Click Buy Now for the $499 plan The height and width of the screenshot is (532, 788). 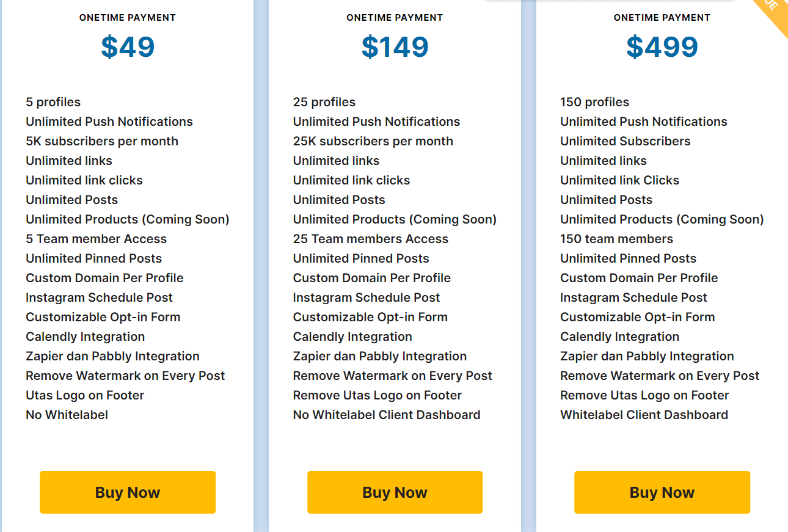coord(662,492)
